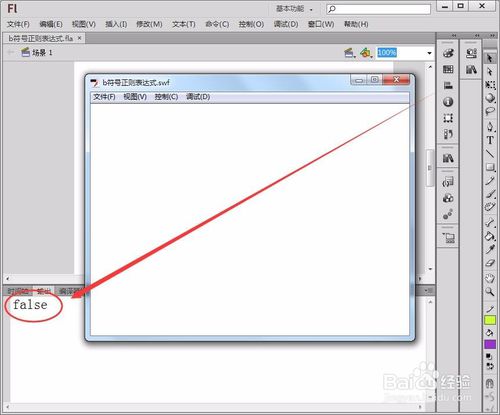The height and width of the screenshot is (415, 500).
Task: Select the 3D Rotation tool
Action: tap(490, 98)
